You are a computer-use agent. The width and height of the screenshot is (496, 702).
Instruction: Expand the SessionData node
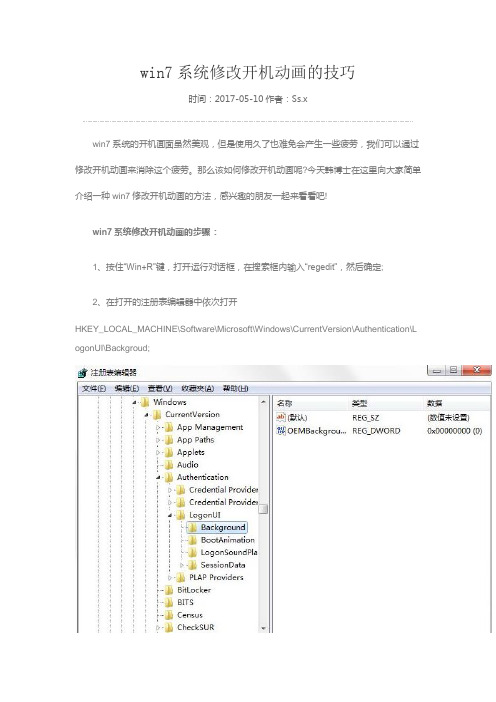(x=182, y=565)
